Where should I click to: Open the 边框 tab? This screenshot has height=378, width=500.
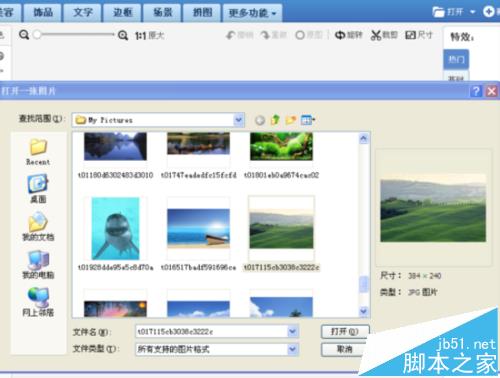click(123, 13)
